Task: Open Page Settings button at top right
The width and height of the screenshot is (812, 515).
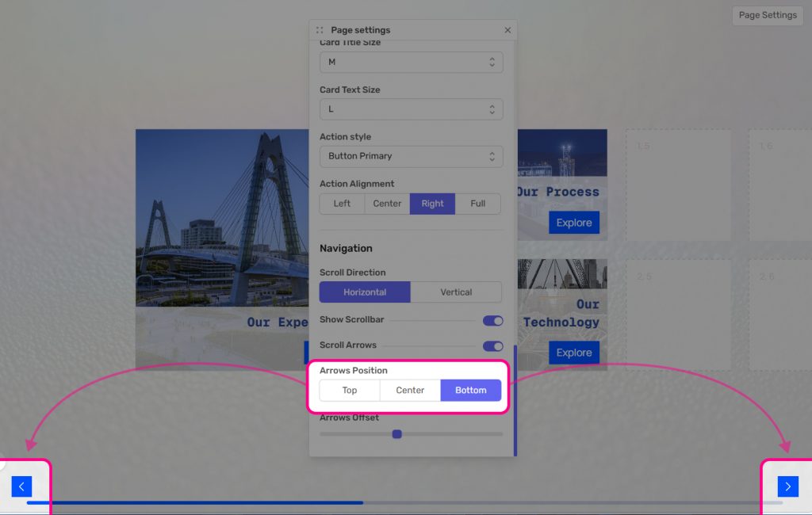Action: point(767,15)
